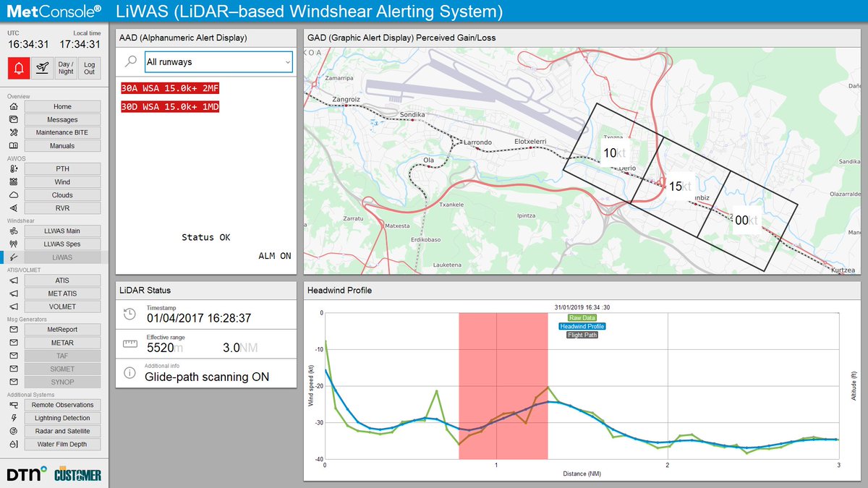
Task: Click the envelope icon beside METAR
Action: [x=13, y=343]
